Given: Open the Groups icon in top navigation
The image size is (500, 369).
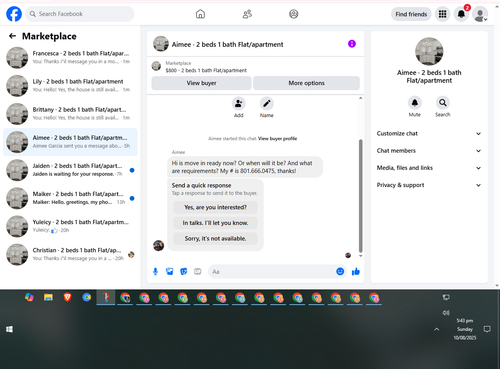Looking at the screenshot, I should [294, 14].
